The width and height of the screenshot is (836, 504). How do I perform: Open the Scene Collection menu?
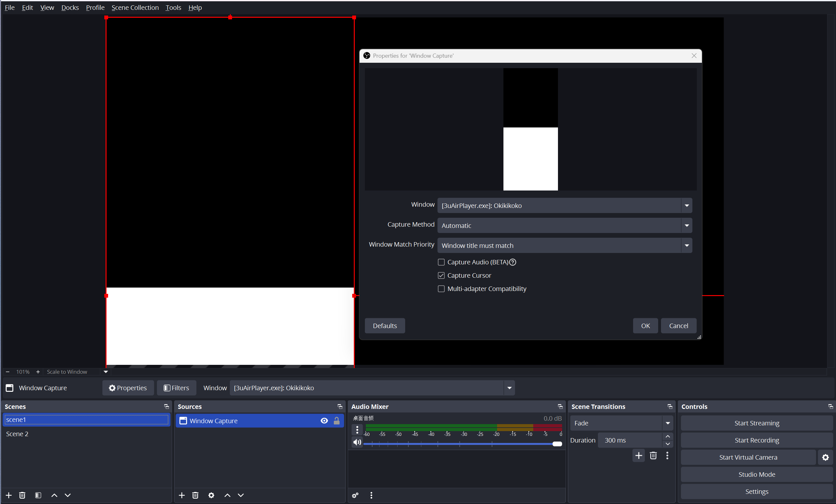tap(134, 7)
